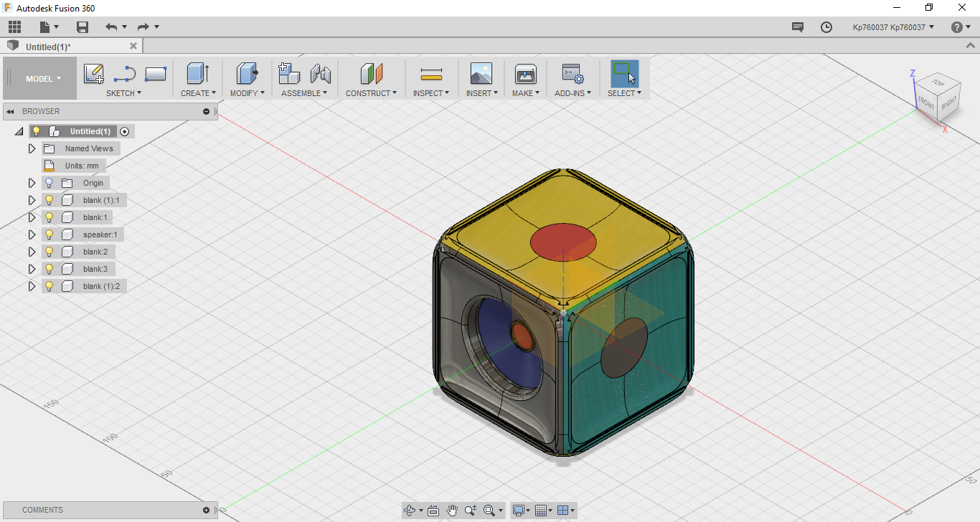Open the CONSTRUCT menu
This screenshot has width=980, height=522.
(371, 93)
